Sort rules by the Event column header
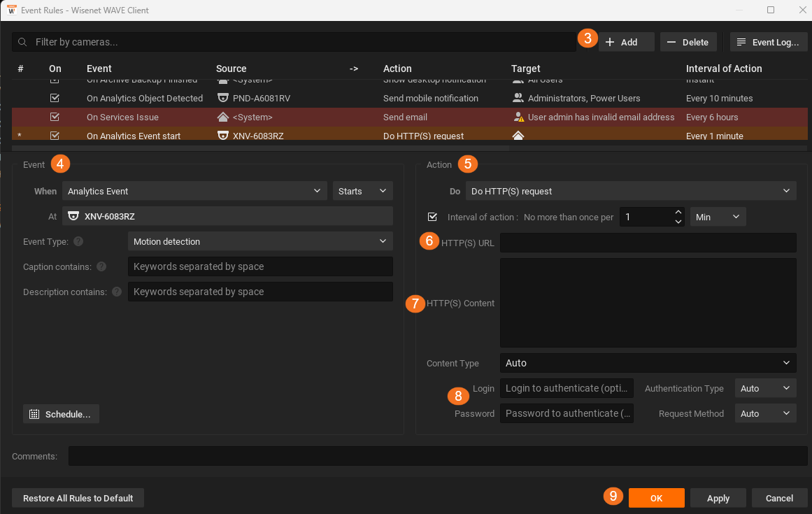 coord(99,69)
